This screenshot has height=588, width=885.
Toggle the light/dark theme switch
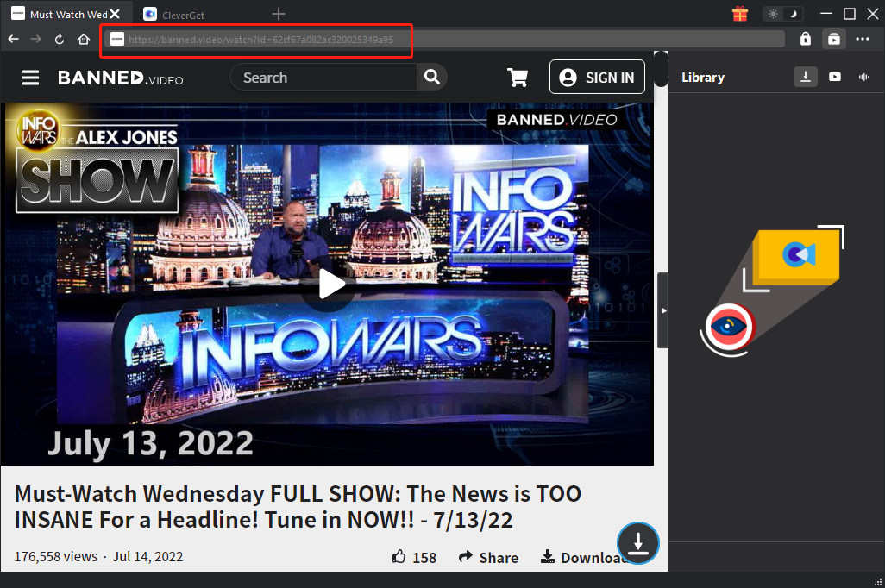pyautogui.click(x=782, y=14)
